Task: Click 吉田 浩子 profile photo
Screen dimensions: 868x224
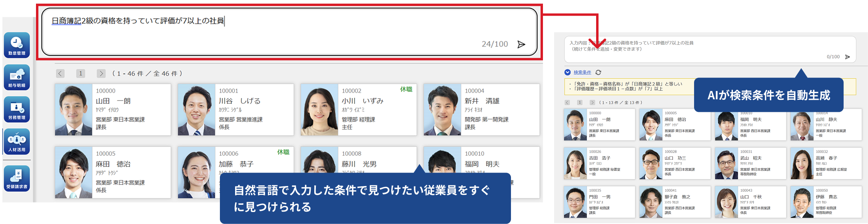Action: pos(575,163)
